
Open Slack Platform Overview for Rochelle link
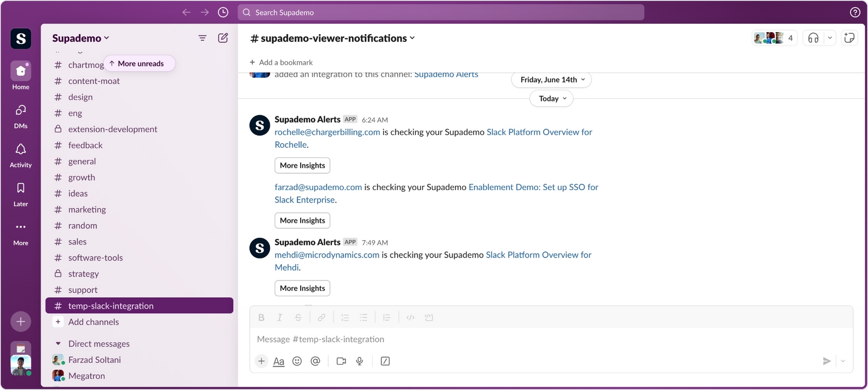433,139
